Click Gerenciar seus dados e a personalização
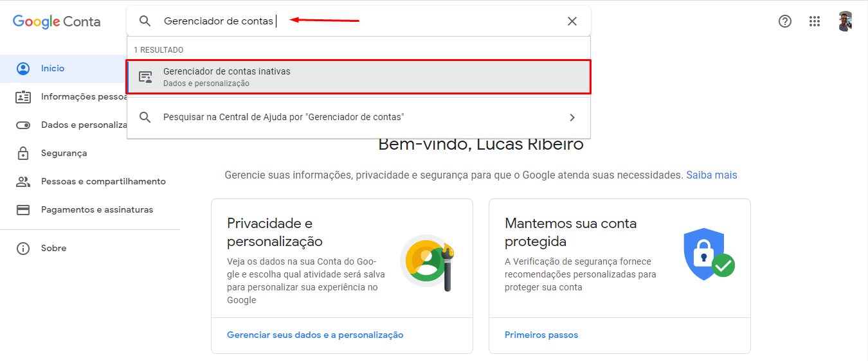868x361 pixels. click(x=315, y=335)
